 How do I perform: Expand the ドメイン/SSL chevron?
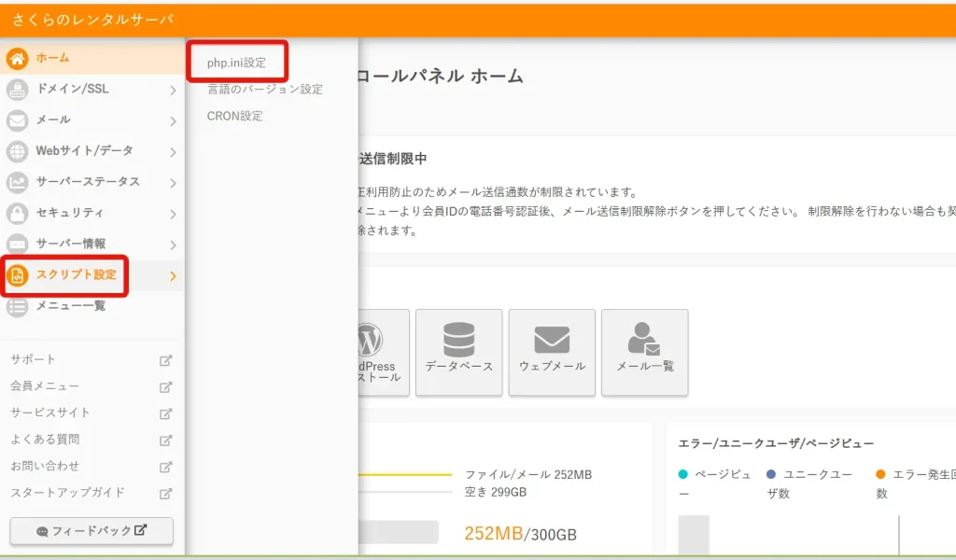[173, 91]
